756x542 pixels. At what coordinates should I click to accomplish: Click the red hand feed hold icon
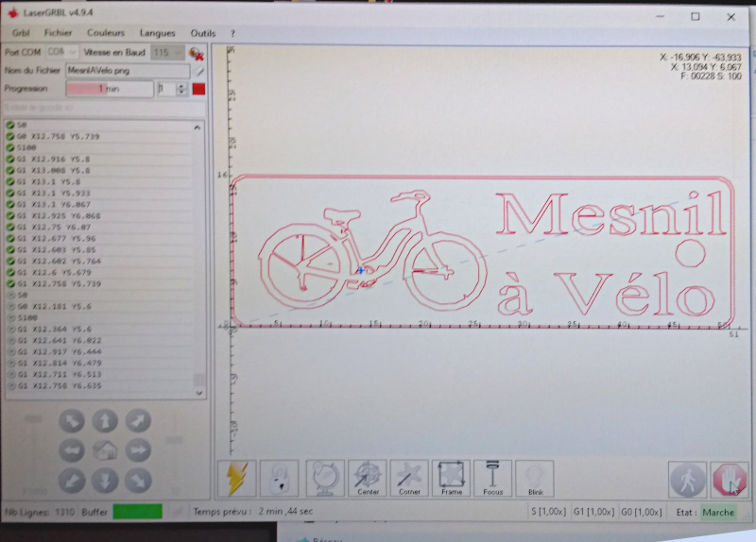point(729,480)
